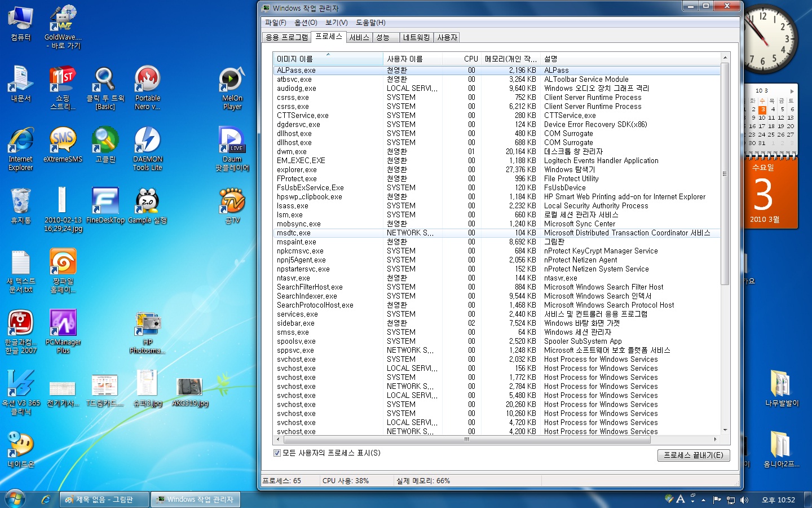Click the taskbar clock 오후 10:52
Image resolution: width=812 pixels, height=508 pixels.
[x=778, y=500]
